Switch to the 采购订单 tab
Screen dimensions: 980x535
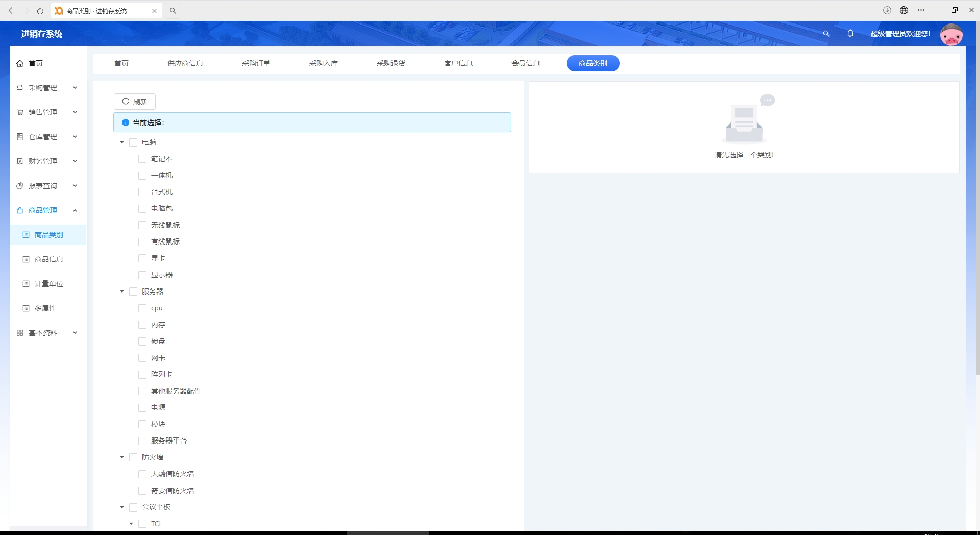pos(256,63)
